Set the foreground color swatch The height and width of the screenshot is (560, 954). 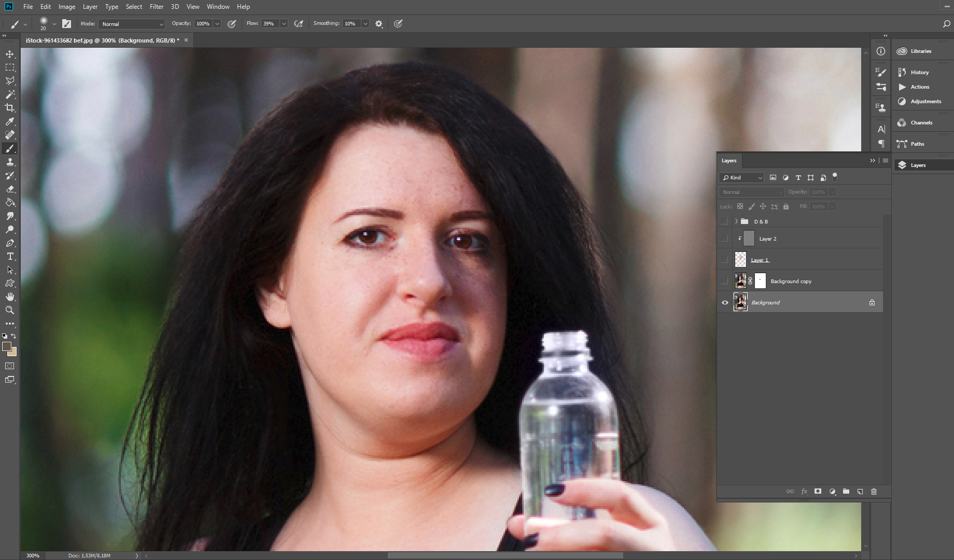pyautogui.click(x=6, y=346)
